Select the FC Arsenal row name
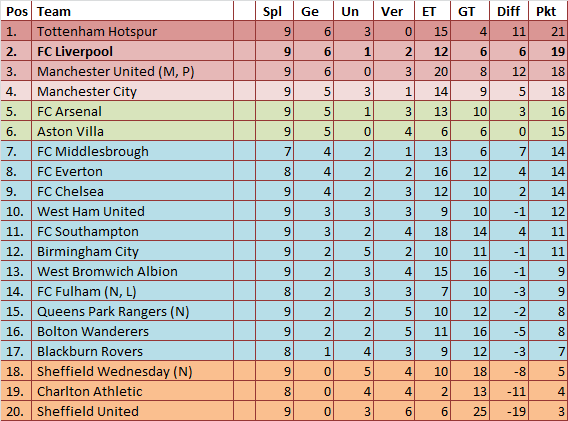568x421 pixels. (x=132, y=111)
